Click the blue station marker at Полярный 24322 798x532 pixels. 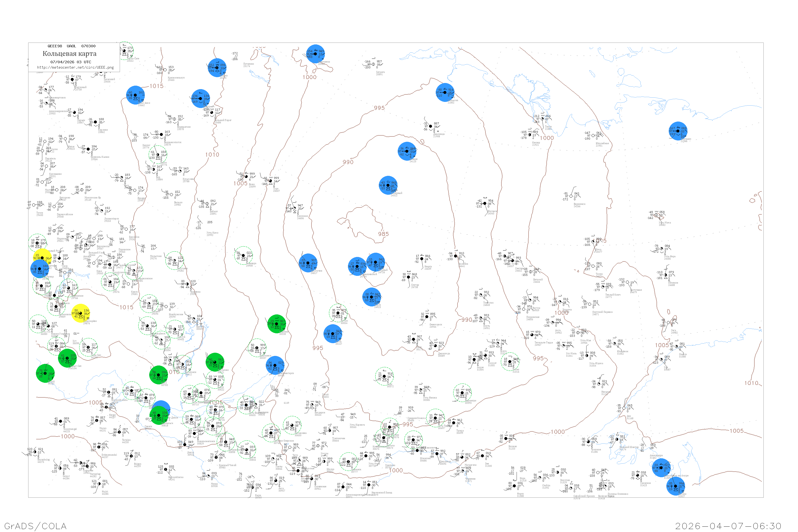388,185
